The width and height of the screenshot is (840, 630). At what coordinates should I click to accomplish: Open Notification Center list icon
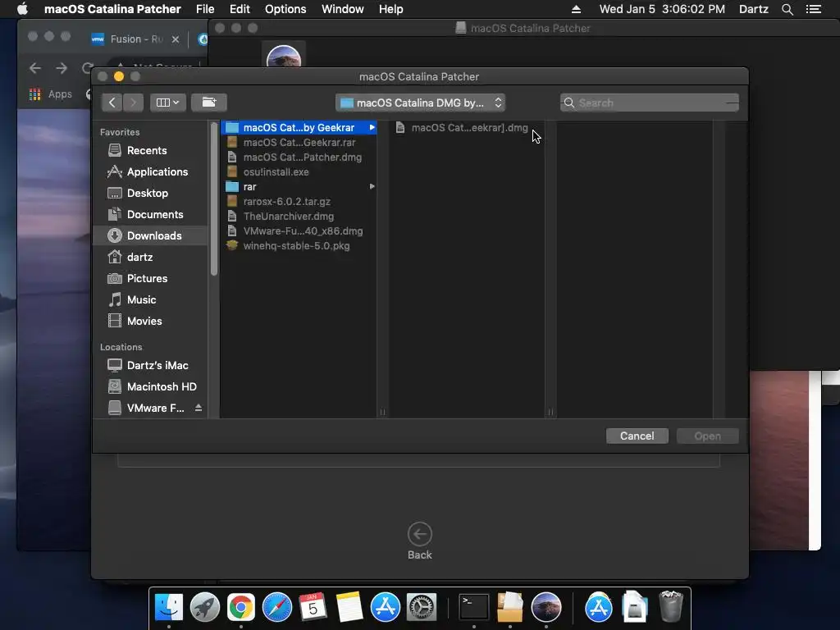[x=814, y=9]
